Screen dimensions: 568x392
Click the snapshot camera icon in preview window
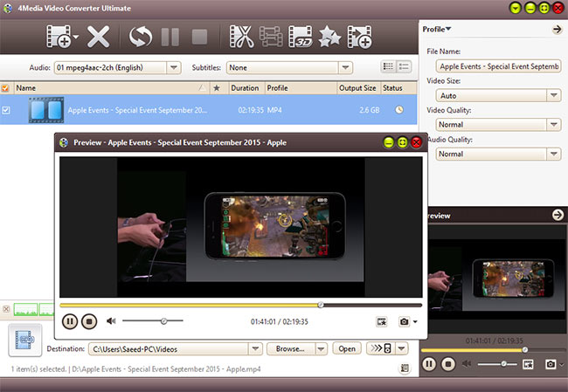(x=404, y=321)
